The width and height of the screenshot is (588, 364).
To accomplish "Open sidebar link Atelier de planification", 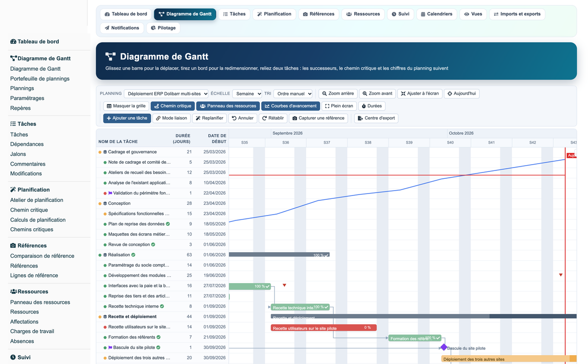I will point(37,200).
